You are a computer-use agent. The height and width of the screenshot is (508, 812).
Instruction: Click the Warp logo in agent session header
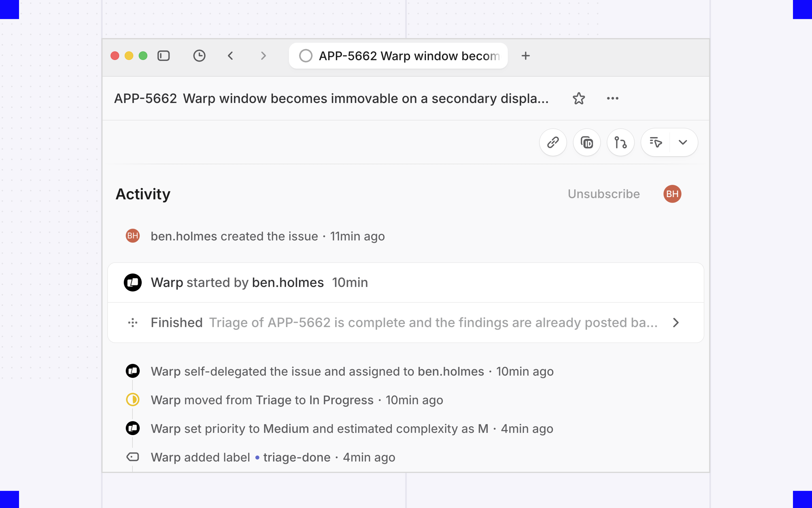pyautogui.click(x=133, y=282)
